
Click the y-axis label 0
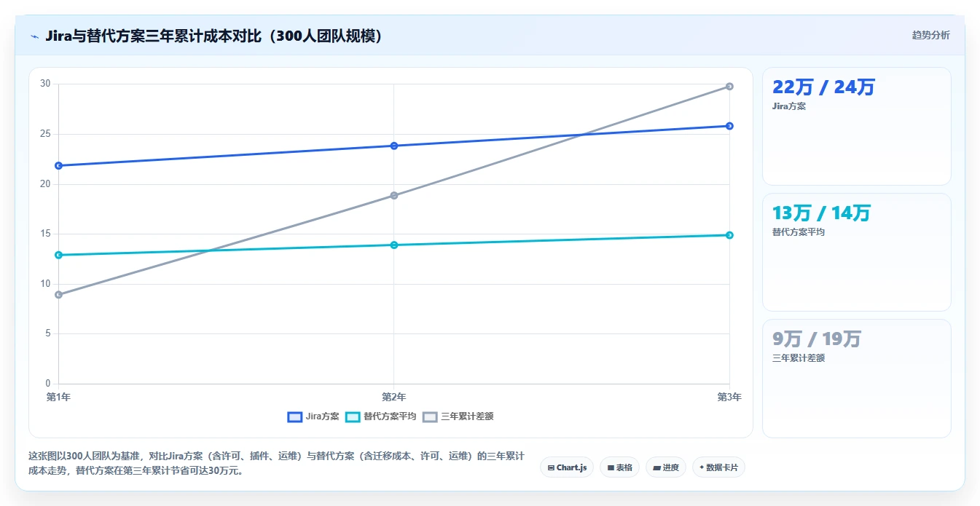pyautogui.click(x=48, y=384)
